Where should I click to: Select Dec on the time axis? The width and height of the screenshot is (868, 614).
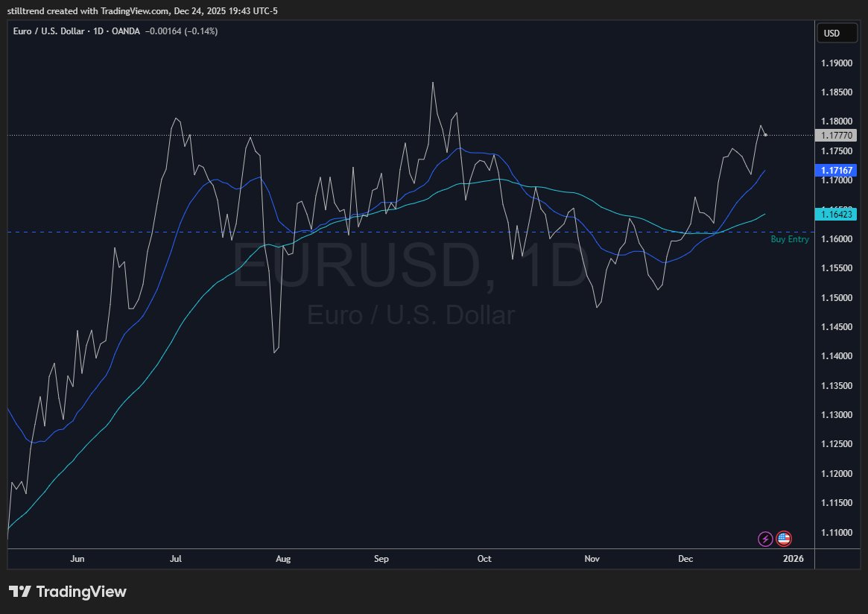pyautogui.click(x=685, y=558)
